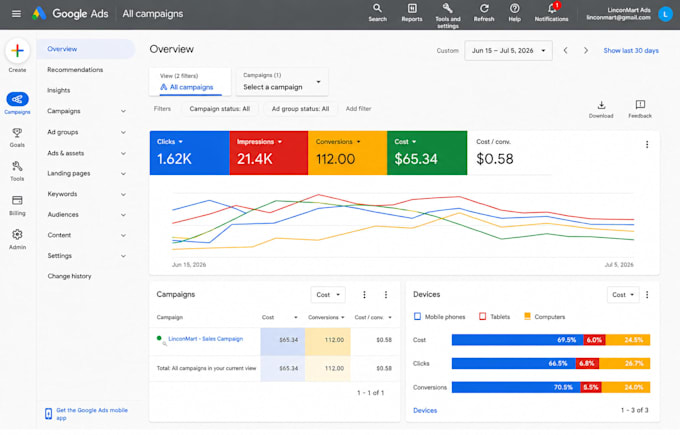Screen dimensions: 680x435
Task: Open Change history page
Action: click(x=69, y=276)
